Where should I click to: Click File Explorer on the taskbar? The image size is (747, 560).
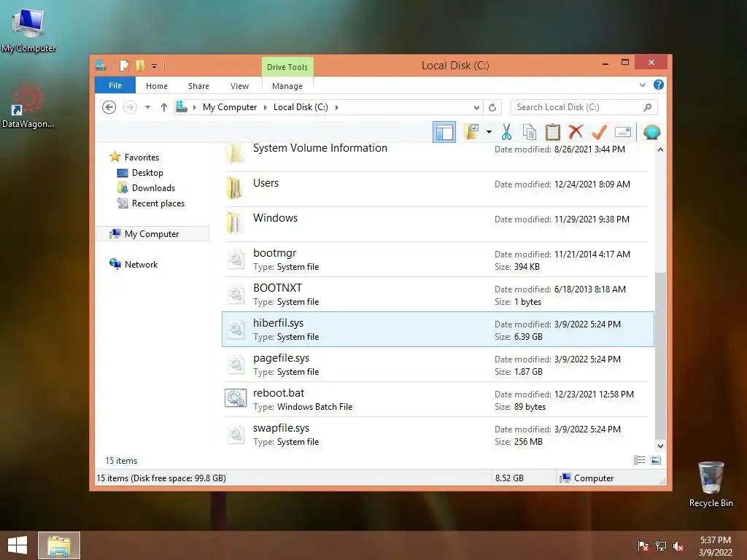point(59,545)
